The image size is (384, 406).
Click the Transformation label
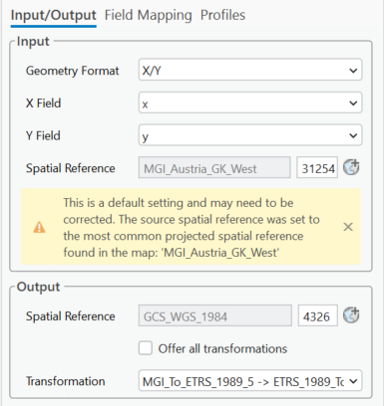[66, 381]
